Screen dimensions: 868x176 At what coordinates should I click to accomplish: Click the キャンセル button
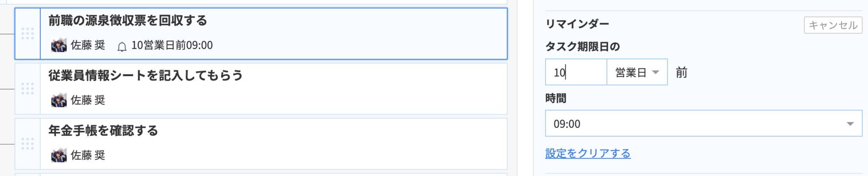point(833,25)
